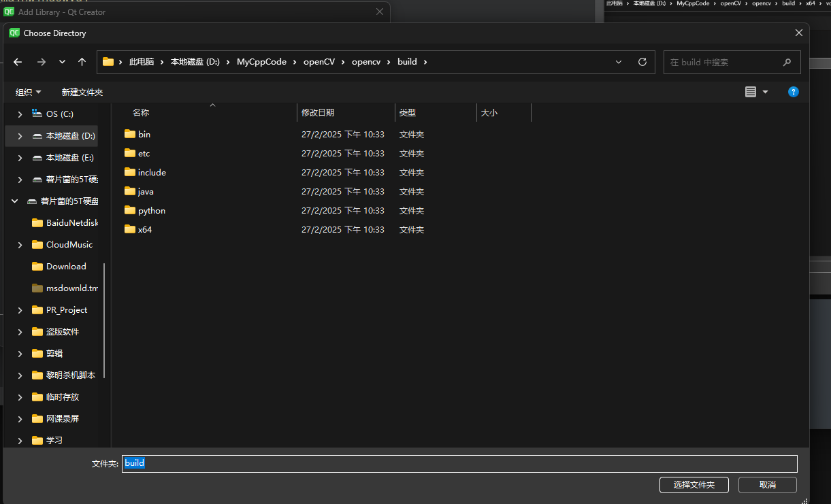Click the Forward navigation arrow
The width and height of the screenshot is (831, 504).
point(42,62)
